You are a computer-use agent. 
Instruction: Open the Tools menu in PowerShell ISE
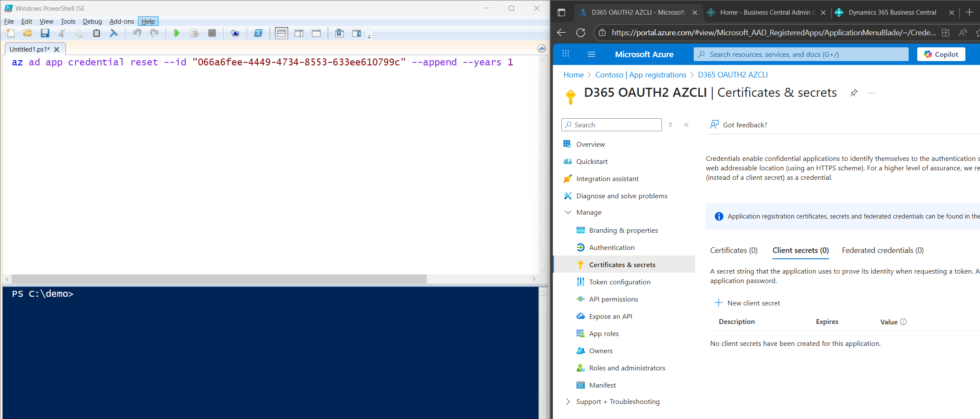pos(68,21)
